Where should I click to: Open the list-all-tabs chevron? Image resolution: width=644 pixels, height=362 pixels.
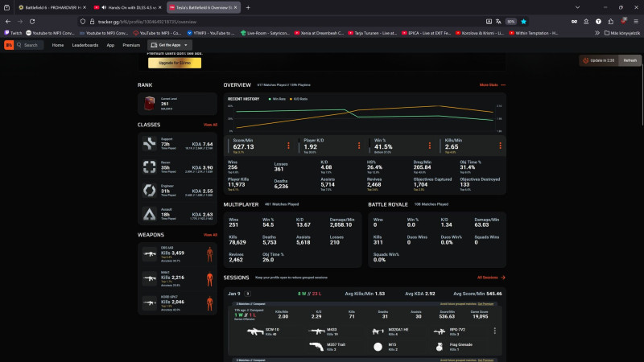tap(577, 7)
